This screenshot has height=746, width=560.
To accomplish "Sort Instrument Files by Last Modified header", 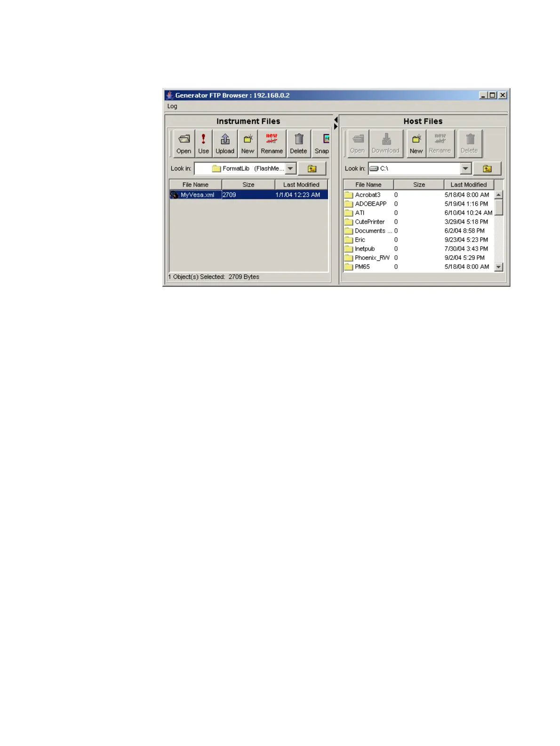I will pyautogui.click(x=301, y=185).
